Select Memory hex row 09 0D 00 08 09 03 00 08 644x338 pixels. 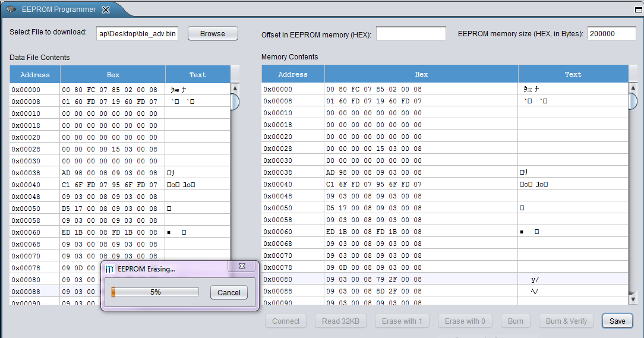pyautogui.click(x=421, y=267)
